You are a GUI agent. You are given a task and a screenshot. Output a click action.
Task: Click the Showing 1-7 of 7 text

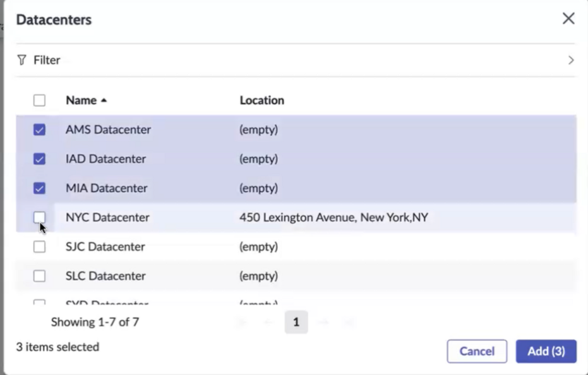(95, 322)
